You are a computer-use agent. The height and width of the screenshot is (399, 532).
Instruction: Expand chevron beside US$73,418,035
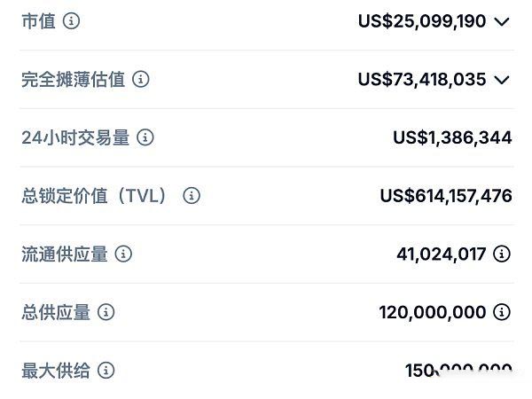tap(502, 80)
